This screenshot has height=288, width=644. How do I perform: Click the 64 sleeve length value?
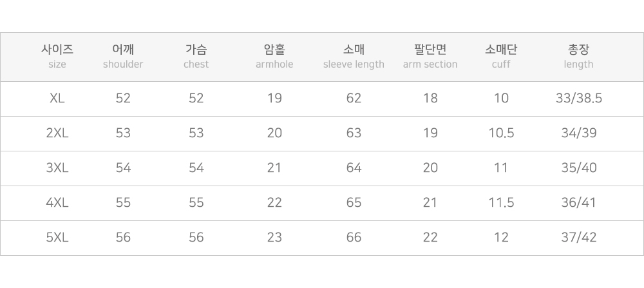point(354,168)
